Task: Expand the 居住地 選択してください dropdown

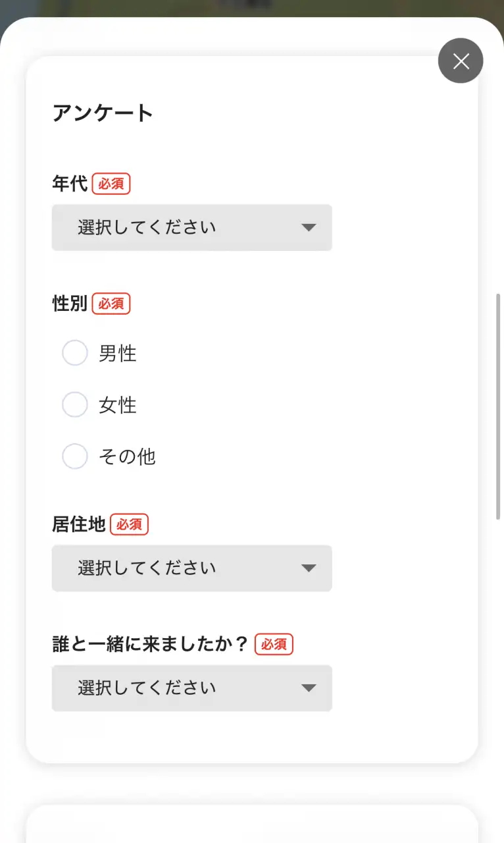Action: [x=192, y=568]
